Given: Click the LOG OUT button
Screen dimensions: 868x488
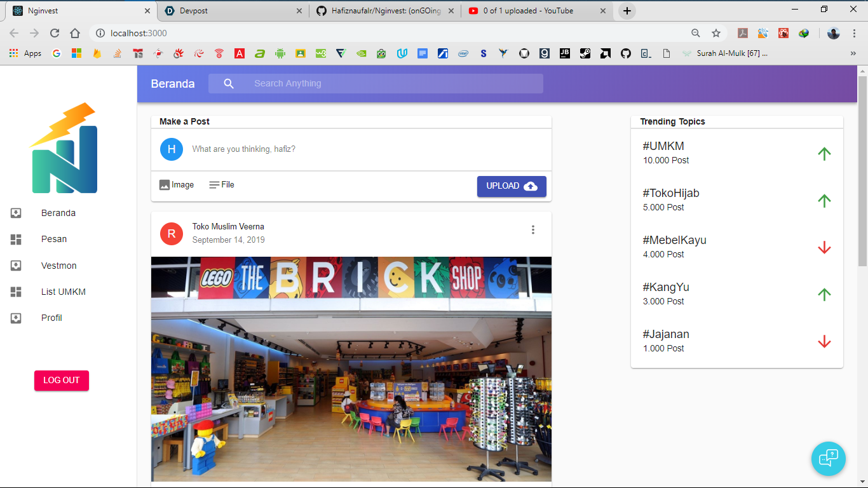Looking at the screenshot, I should click(x=62, y=381).
